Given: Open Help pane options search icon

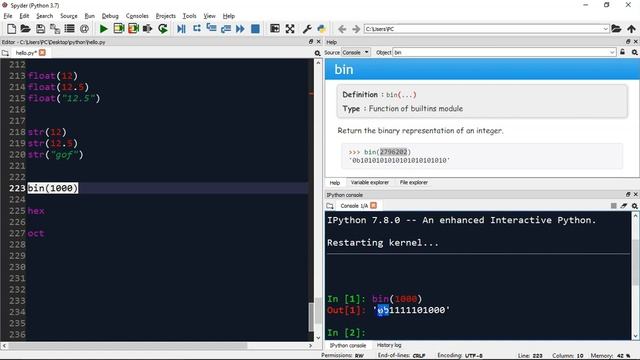Looking at the screenshot, I should (635, 53).
